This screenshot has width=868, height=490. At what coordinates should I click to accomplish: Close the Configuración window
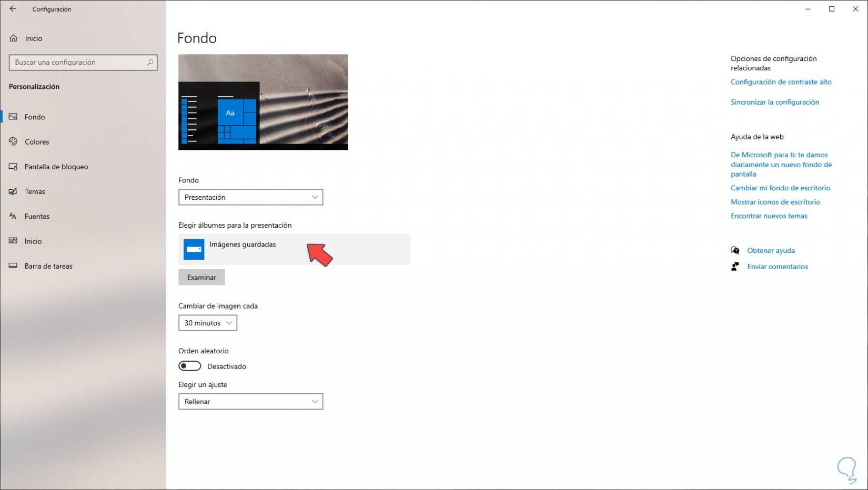[855, 9]
